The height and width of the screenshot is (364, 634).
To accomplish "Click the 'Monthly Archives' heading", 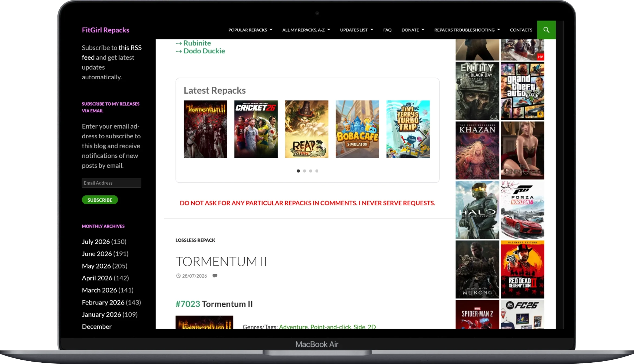I will pos(103,226).
